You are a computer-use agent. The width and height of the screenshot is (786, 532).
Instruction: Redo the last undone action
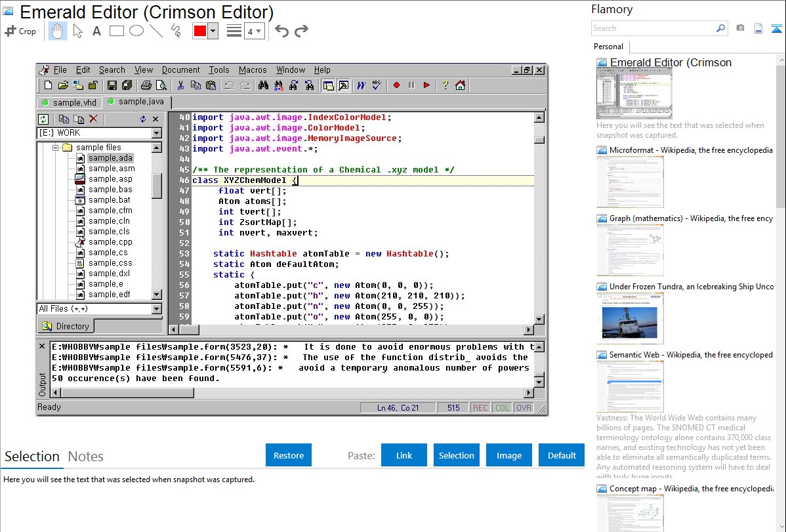(x=301, y=31)
